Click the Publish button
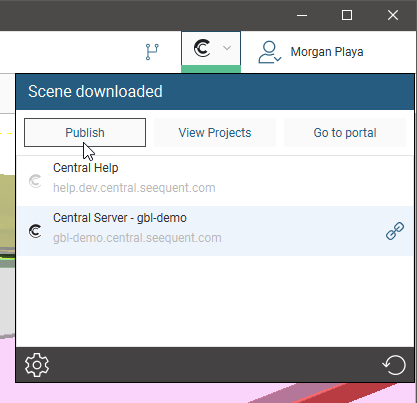This screenshot has width=417, height=403. (x=85, y=132)
